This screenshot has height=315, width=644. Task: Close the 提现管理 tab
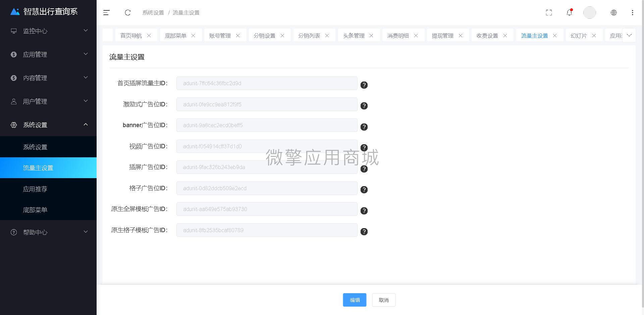pyautogui.click(x=461, y=36)
